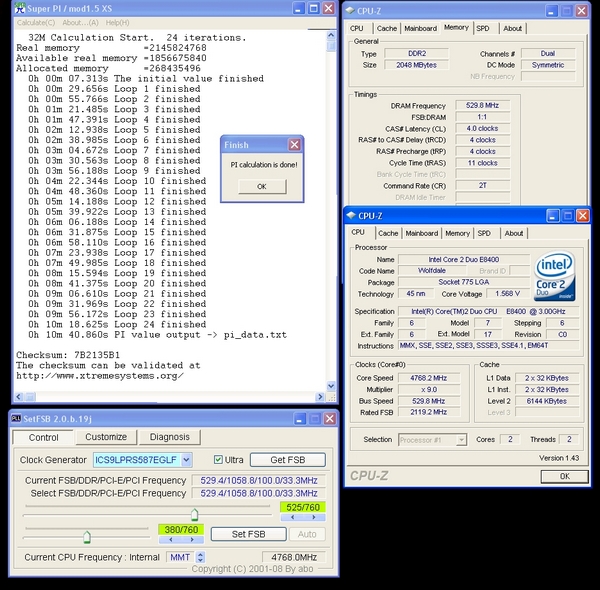
Task: Minimize the Super PI window
Action: [299, 8]
